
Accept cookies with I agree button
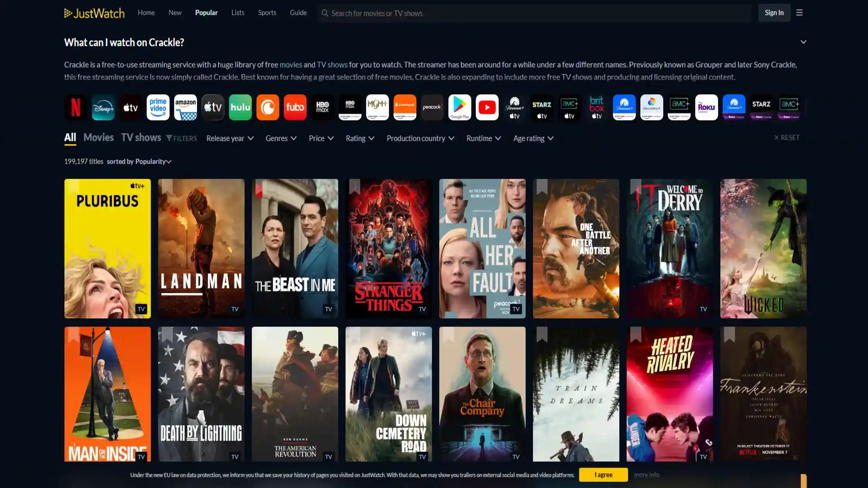[x=603, y=475]
